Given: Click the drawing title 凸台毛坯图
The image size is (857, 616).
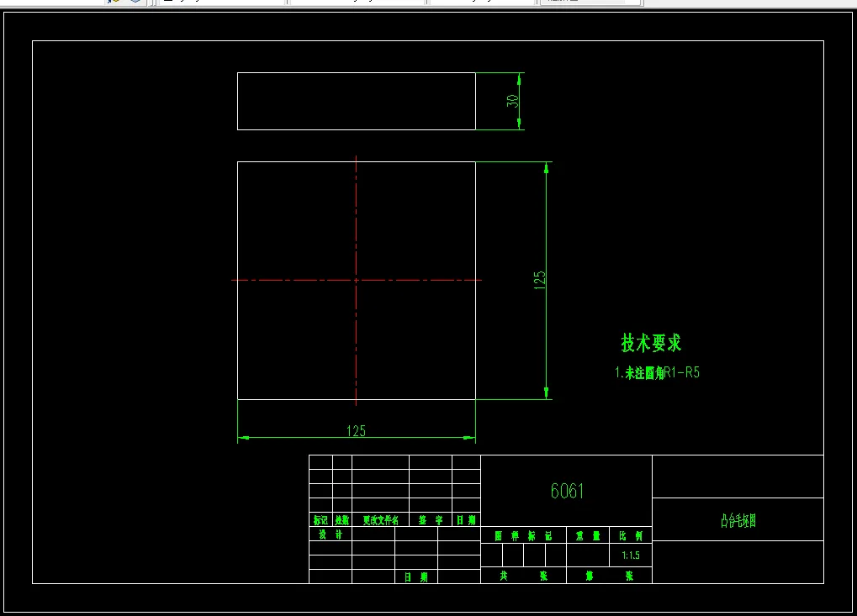Looking at the screenshot, I should click(x=738, y=520).
